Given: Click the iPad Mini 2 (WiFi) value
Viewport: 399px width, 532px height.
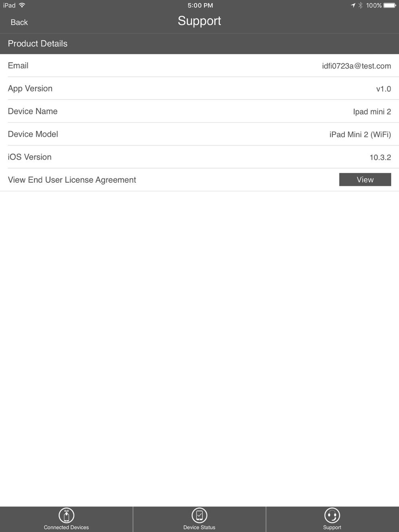Looking at the screenshot, I should 360,134.
